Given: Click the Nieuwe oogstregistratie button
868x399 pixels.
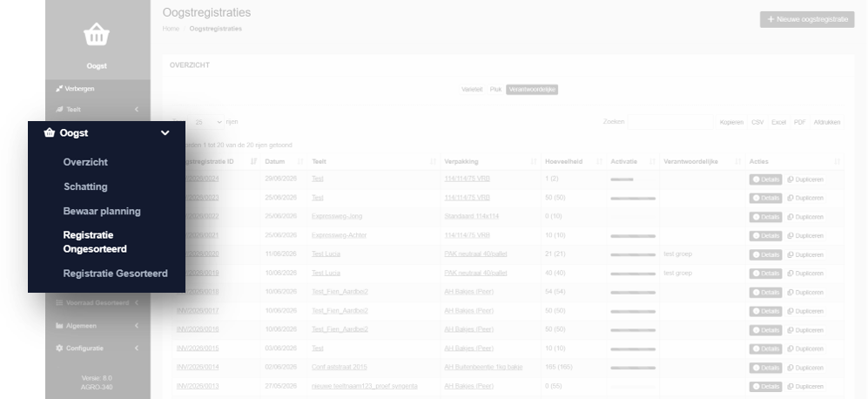Looking at the screenshot, I should (x=807, y=19).
